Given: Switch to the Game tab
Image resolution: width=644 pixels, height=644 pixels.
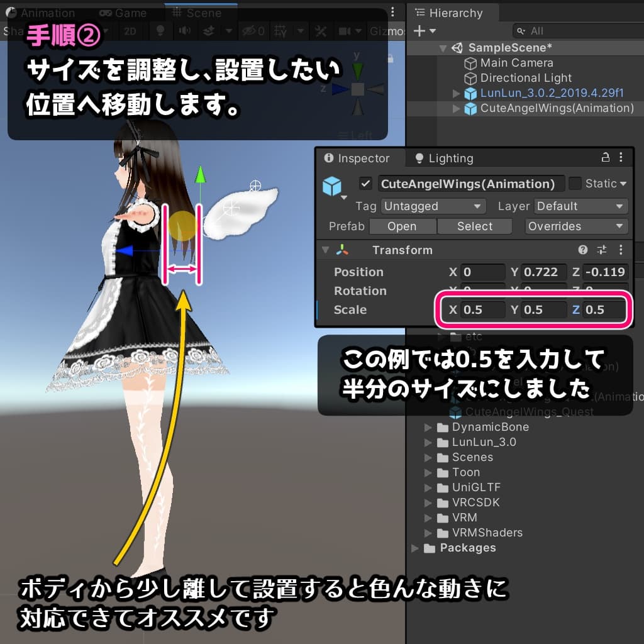Looking at the screenshot, I should click(x=123, y=13).
